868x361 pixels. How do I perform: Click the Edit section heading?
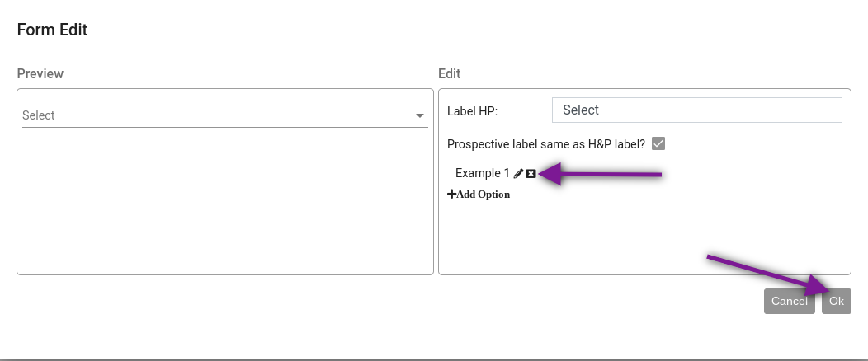click(449, 74)
